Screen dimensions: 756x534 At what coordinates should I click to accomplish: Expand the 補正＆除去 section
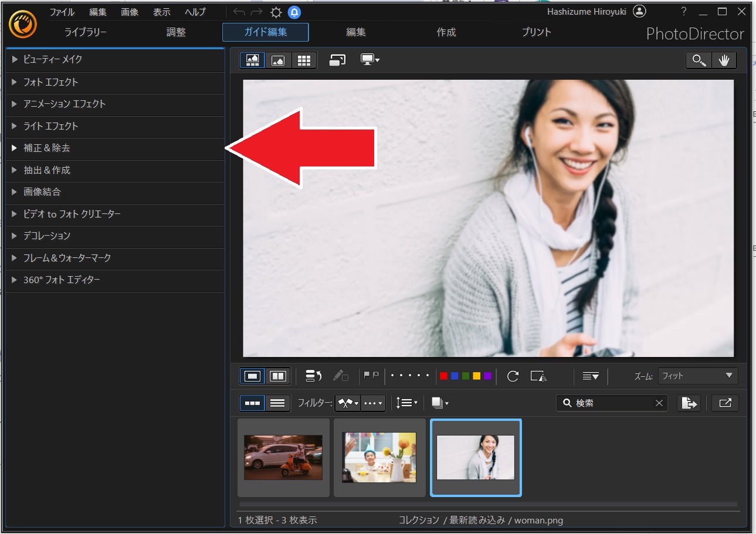[x=47, y=148]
